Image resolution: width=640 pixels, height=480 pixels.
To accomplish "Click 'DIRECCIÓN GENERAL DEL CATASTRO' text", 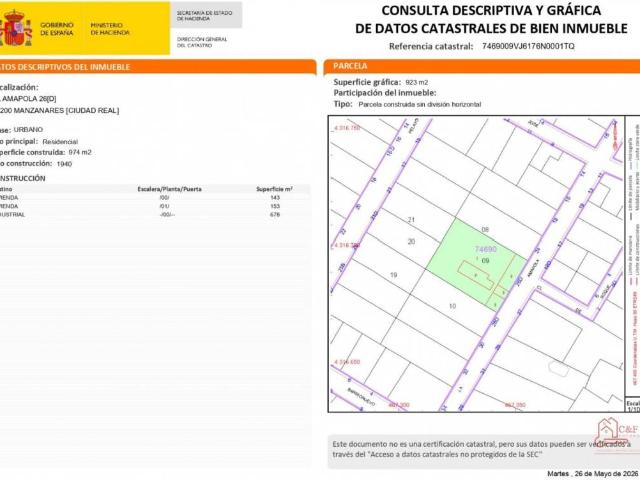I will [x=202, y=42].
